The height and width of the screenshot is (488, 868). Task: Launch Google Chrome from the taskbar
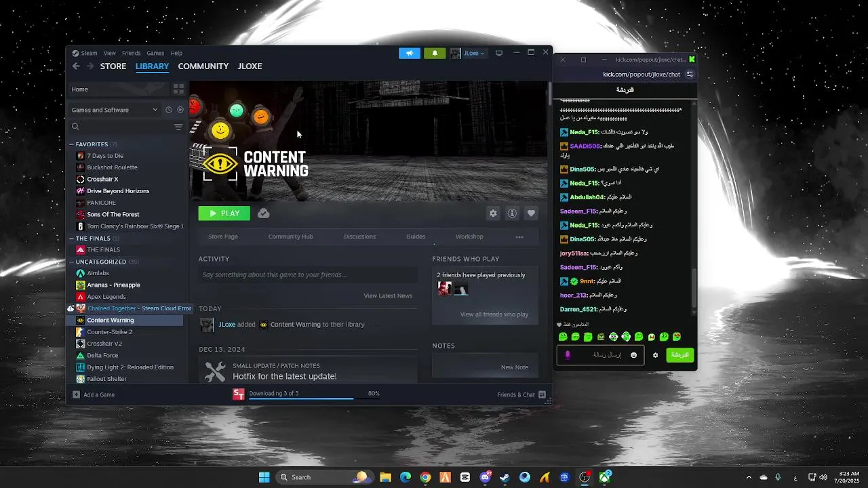425,477
